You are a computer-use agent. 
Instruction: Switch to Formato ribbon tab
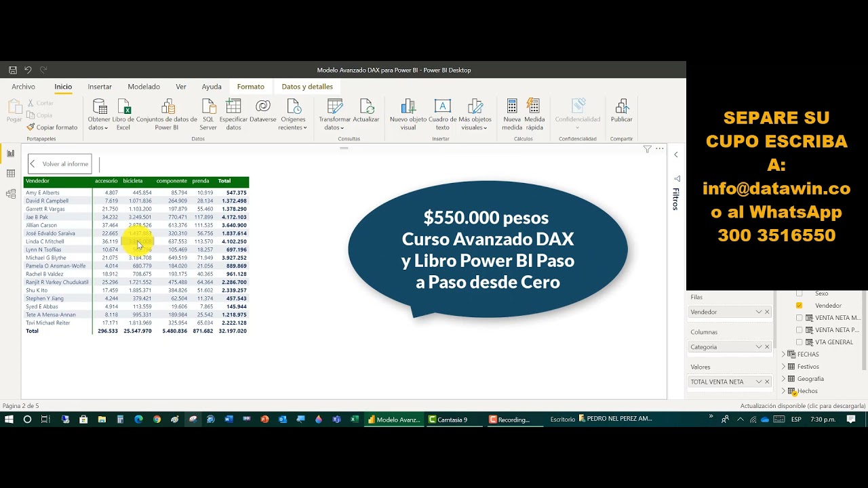(251, 87)
